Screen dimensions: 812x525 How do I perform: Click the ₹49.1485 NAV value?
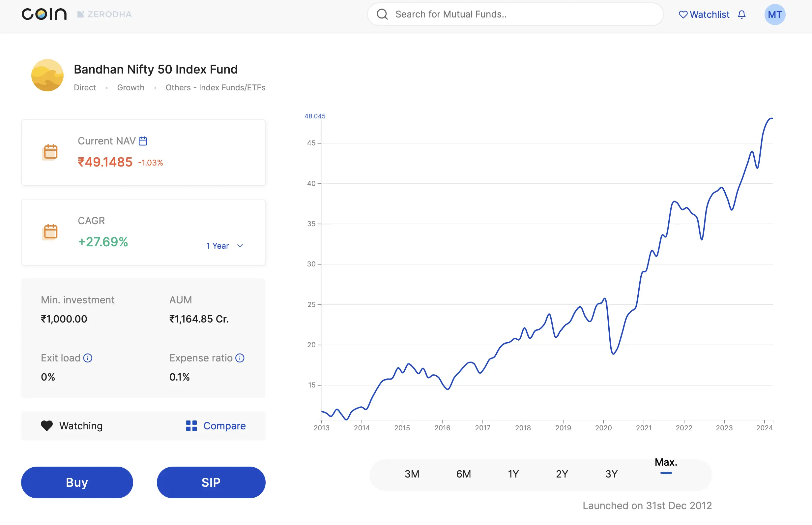click(105, 162)
